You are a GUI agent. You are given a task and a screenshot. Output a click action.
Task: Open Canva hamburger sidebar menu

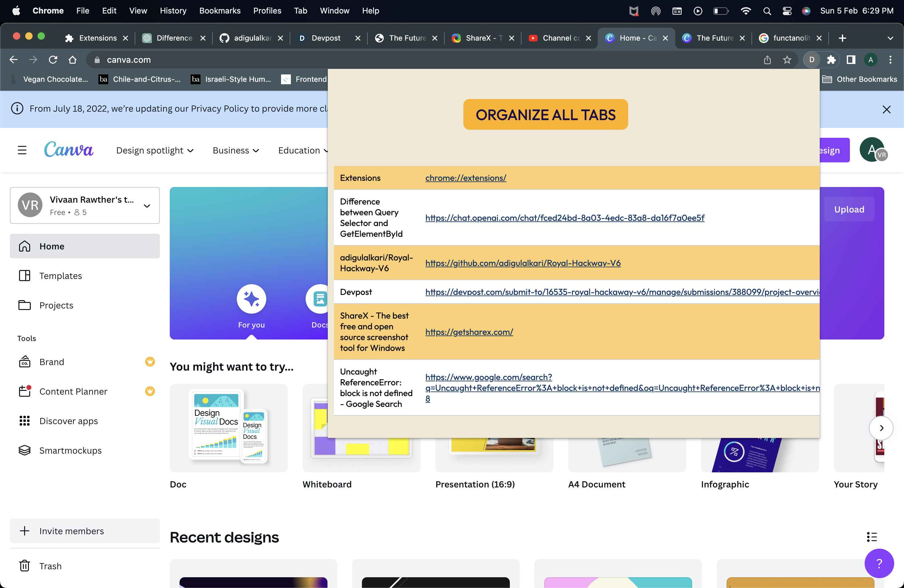(22, 150)
